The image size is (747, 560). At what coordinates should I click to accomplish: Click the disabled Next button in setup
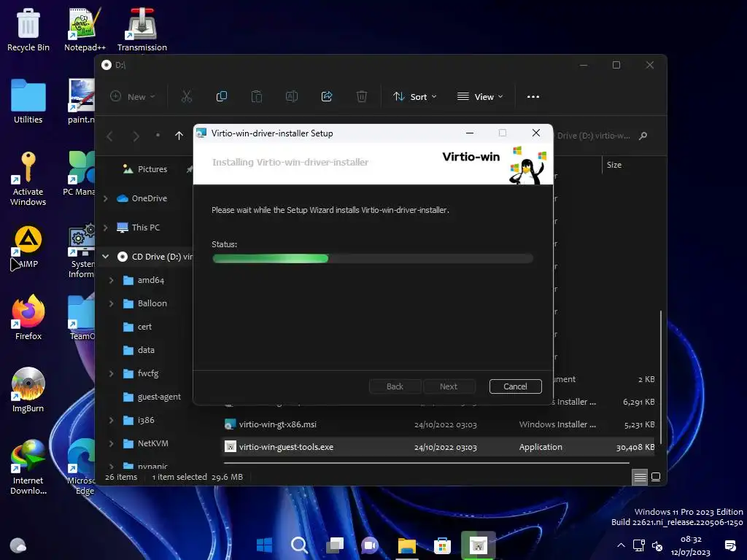click(449, 386)
